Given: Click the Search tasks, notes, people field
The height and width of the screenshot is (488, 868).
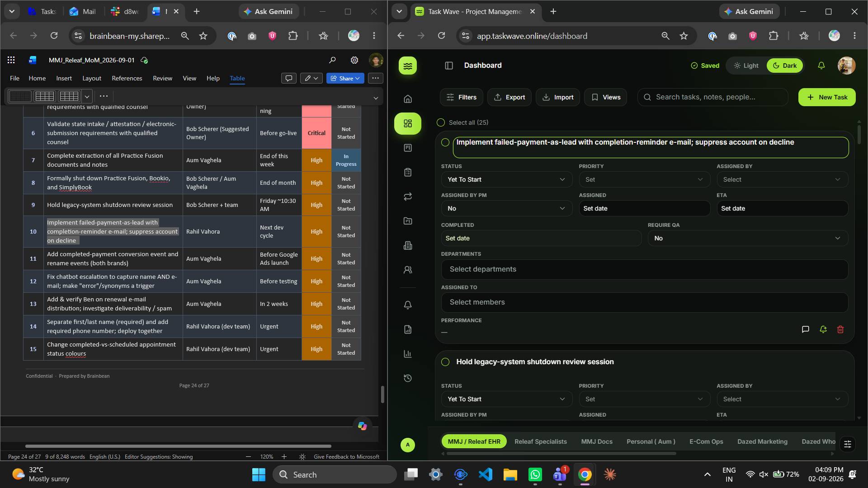Looking at the screenshot, I should click(712, 97).
